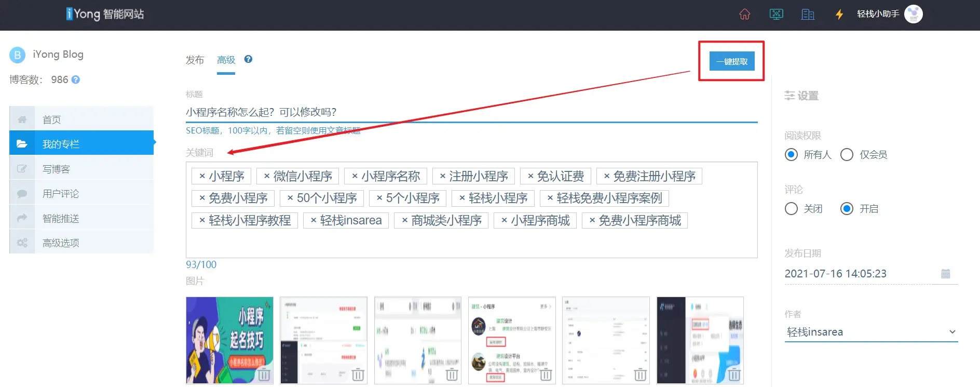980x387 pixels.
Task: Switch to the 发布 tab
Action: coord(195,60)
